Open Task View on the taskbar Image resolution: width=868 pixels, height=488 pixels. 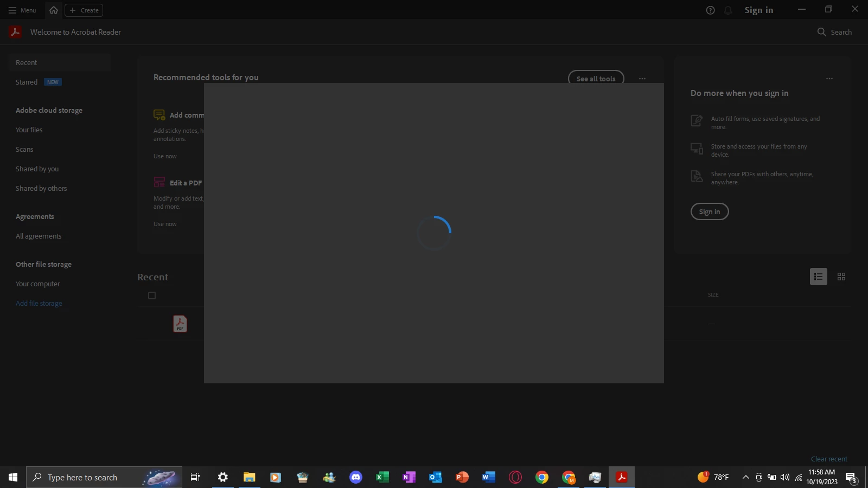pyautogui.click(x=195, y=477)
